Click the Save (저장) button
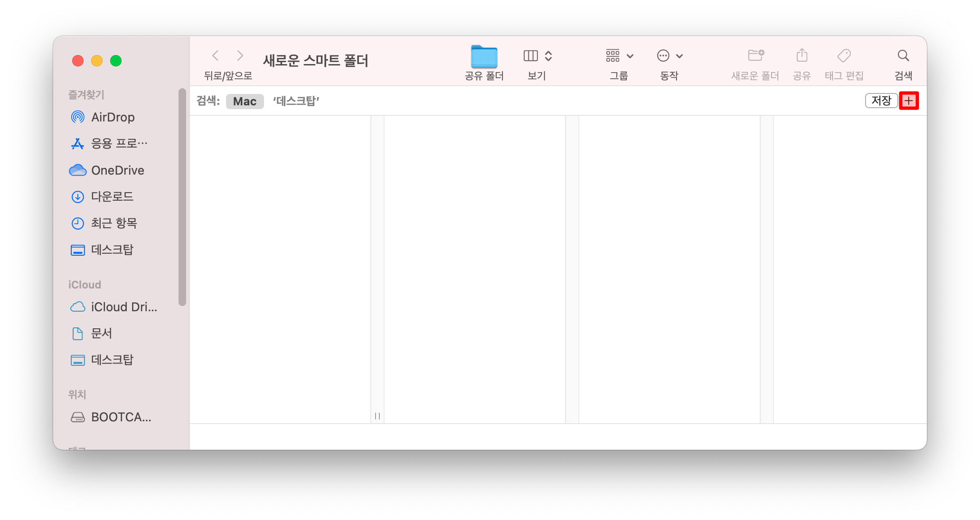Viewport: 980px width, 520px height. [x=881, y=101]
